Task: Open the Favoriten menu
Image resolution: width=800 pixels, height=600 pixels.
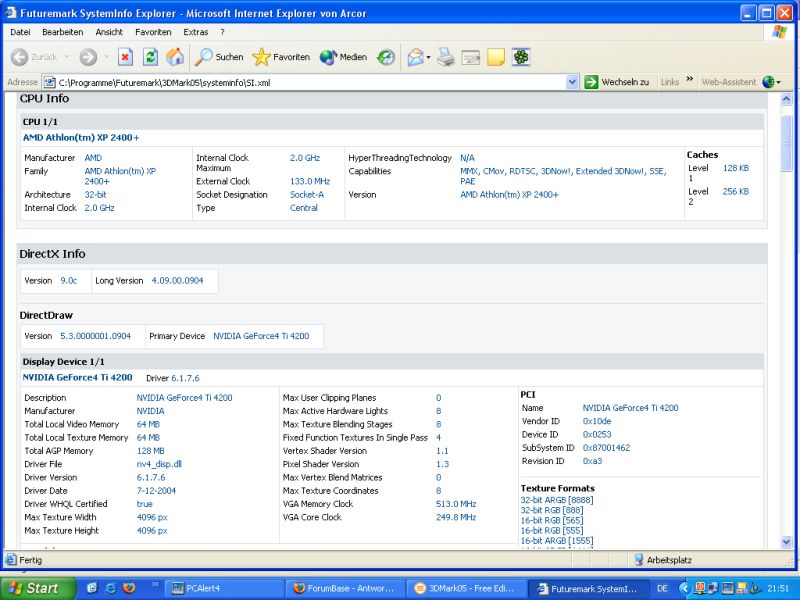Action: pyautogui.click(x=153, y=32)
